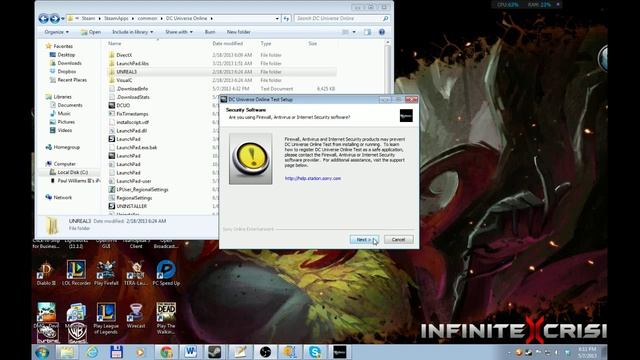Click the Play Firefall desktop shortcut
Screen dimensions: 640x360
106,273
